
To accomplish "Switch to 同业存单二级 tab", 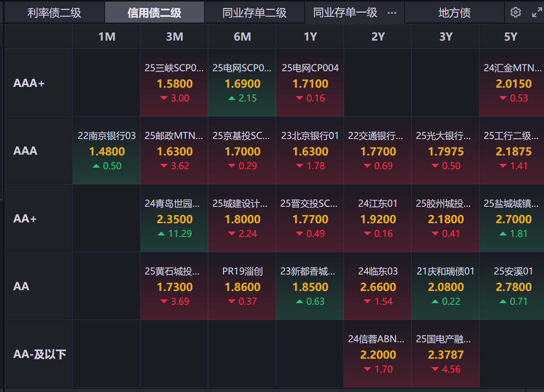I will 254,13.
